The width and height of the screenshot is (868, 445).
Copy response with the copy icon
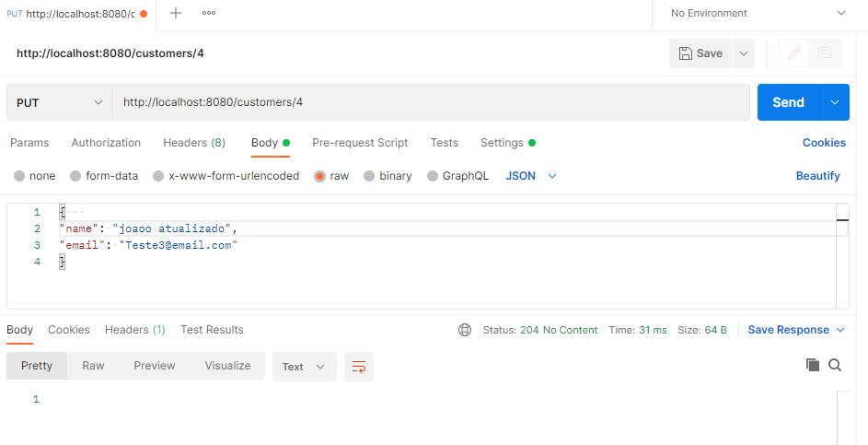tap(812, 365)
